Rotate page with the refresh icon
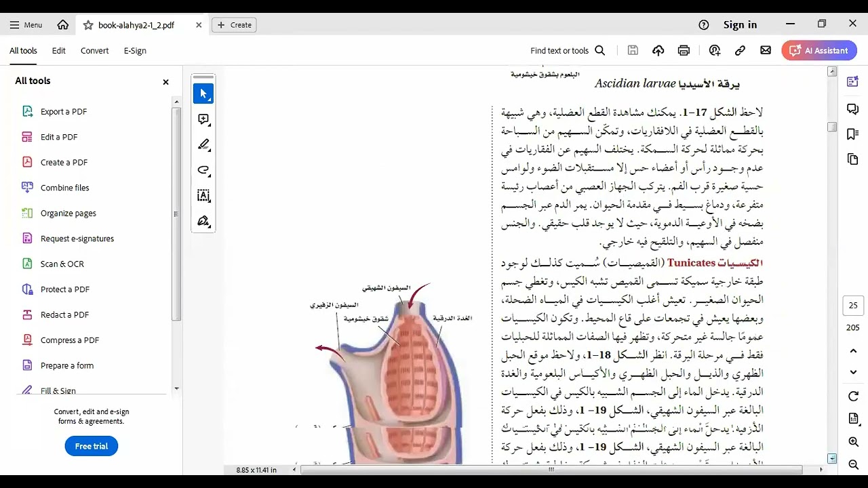The image size is (868, 488). tap(853, 396)
